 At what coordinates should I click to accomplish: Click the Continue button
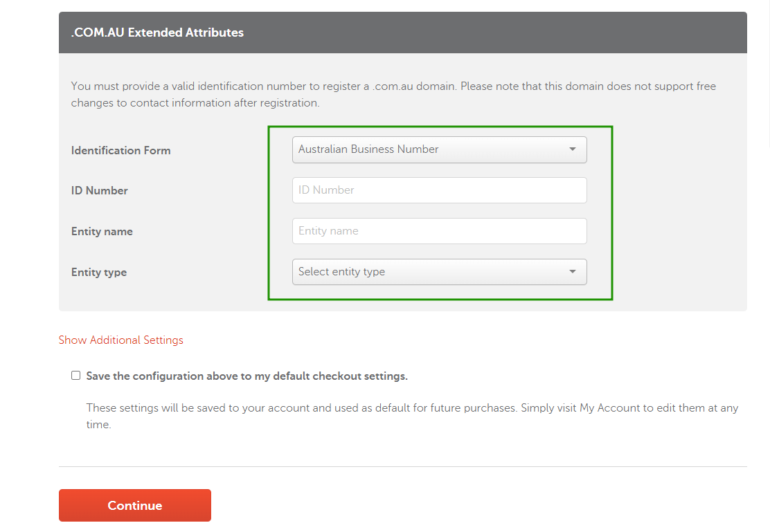coord(135,505)
